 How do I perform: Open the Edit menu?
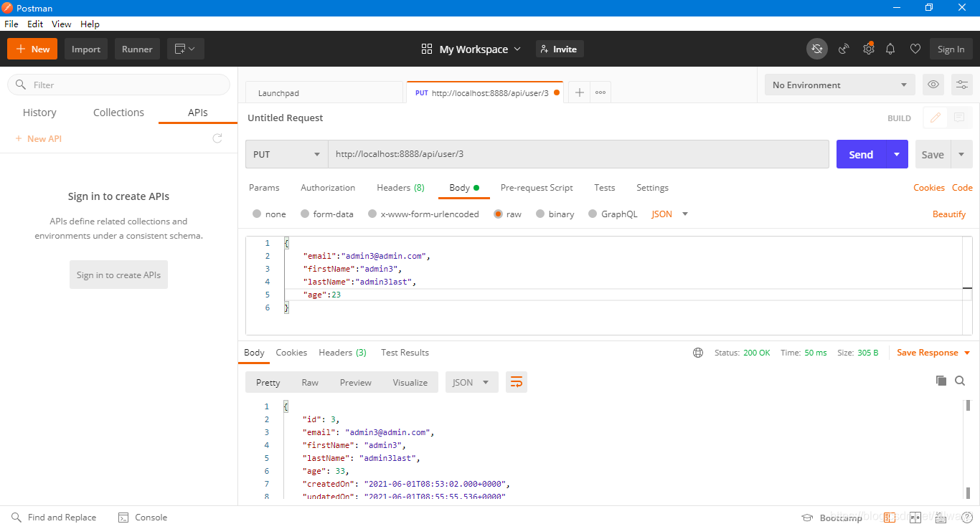35,24
